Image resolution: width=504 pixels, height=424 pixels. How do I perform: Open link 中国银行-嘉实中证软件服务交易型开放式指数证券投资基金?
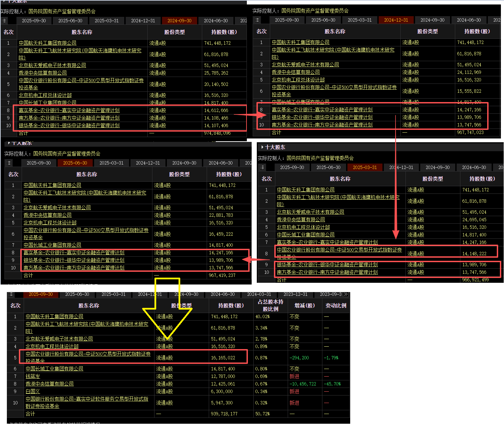tap(87, 402)
